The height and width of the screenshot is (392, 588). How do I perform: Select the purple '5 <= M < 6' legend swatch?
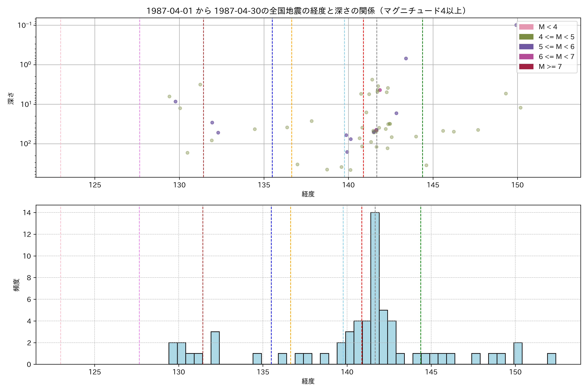click(526, 47)
